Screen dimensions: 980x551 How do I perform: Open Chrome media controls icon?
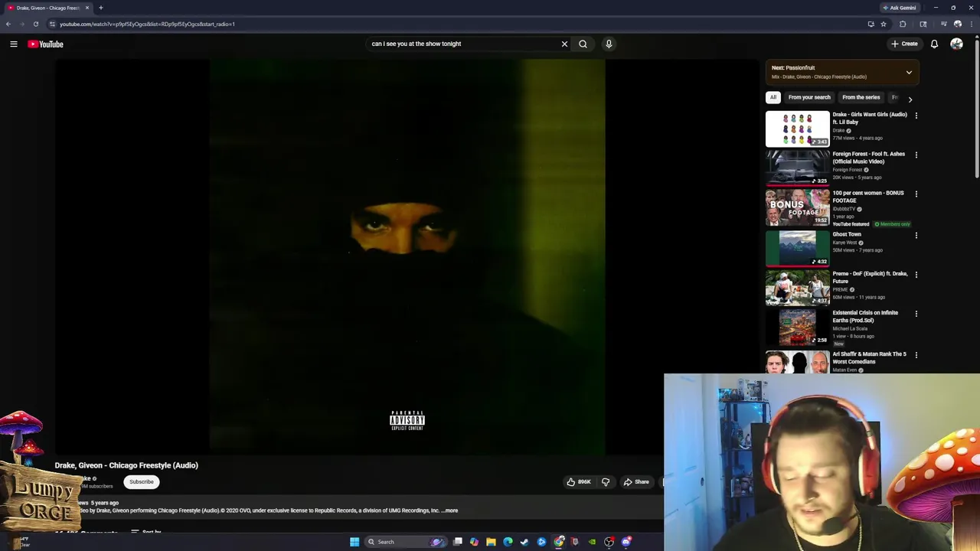[x=944, y=24]
